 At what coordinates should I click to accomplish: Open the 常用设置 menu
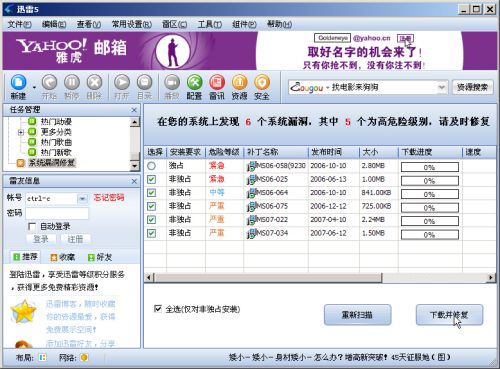point(132,24)
